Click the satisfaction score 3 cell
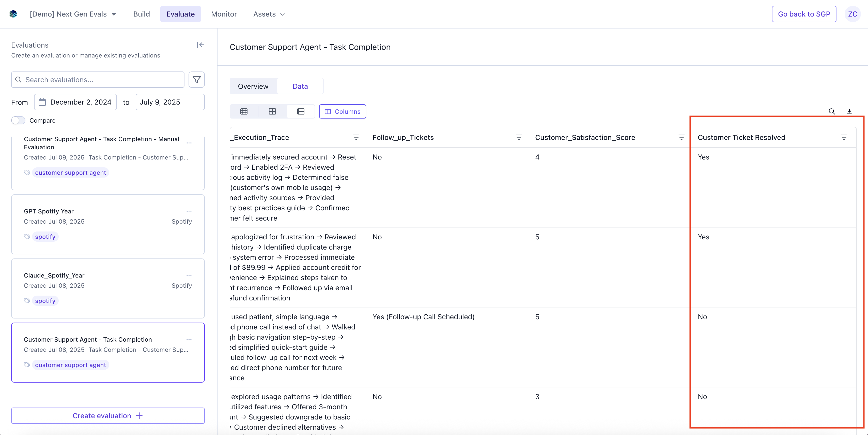 (537, 397)
